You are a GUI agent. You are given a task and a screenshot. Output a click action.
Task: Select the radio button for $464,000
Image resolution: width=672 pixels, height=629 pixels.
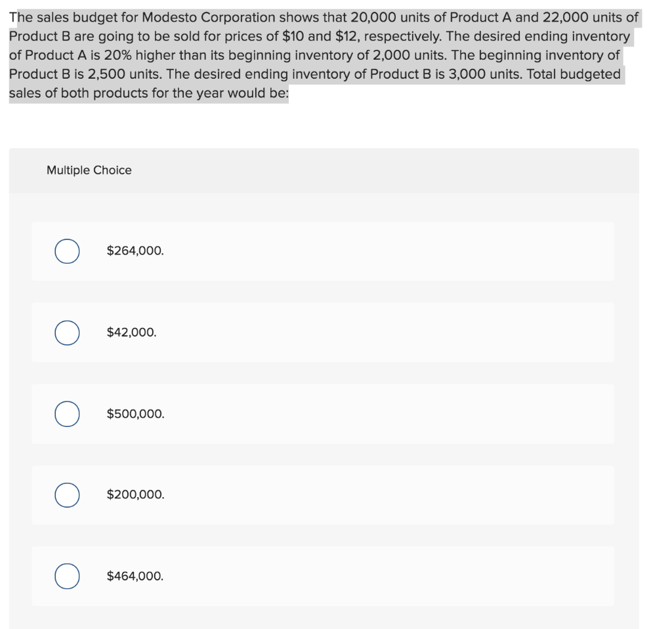66,577
